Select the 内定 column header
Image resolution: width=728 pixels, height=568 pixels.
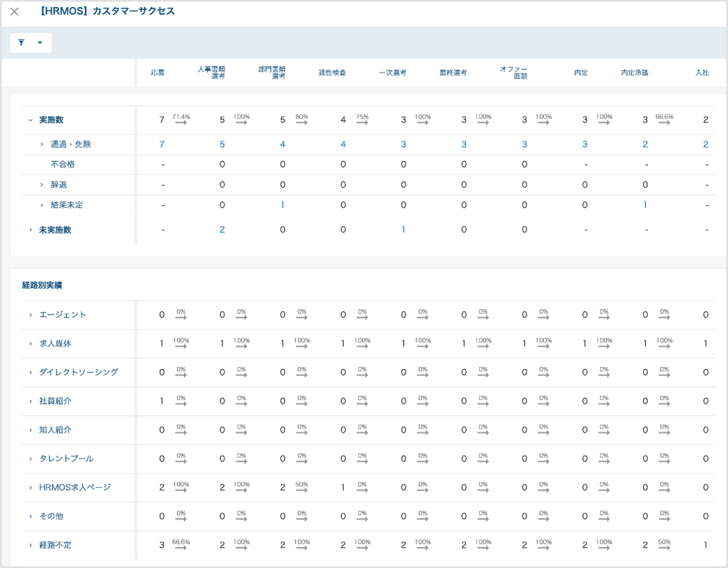tap(581, 73)
